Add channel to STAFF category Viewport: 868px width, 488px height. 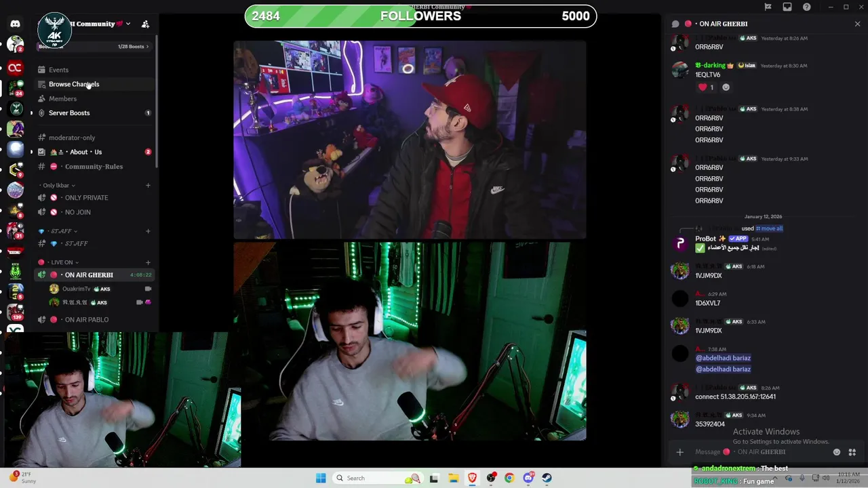coord(148,231)
